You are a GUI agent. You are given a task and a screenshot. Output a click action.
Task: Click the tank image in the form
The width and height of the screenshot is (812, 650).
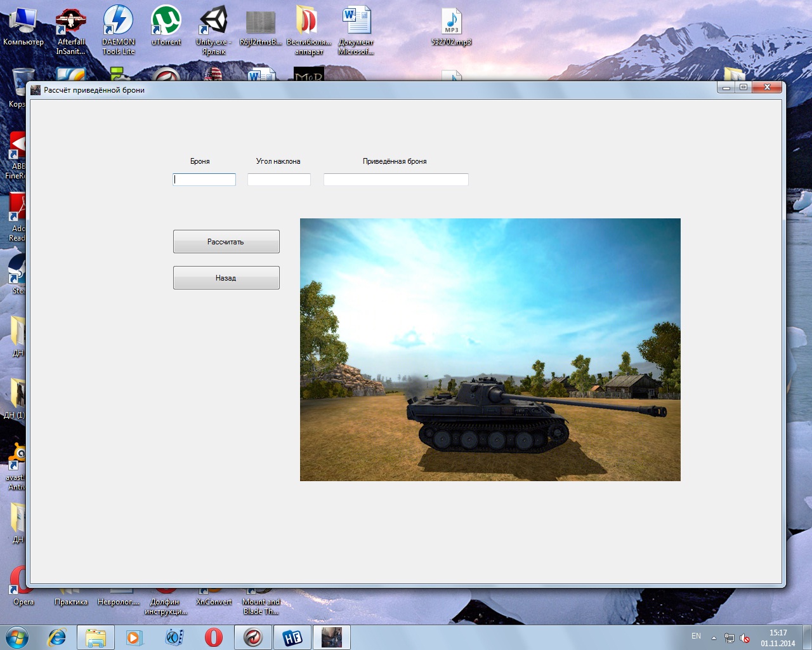coord(490,350)
